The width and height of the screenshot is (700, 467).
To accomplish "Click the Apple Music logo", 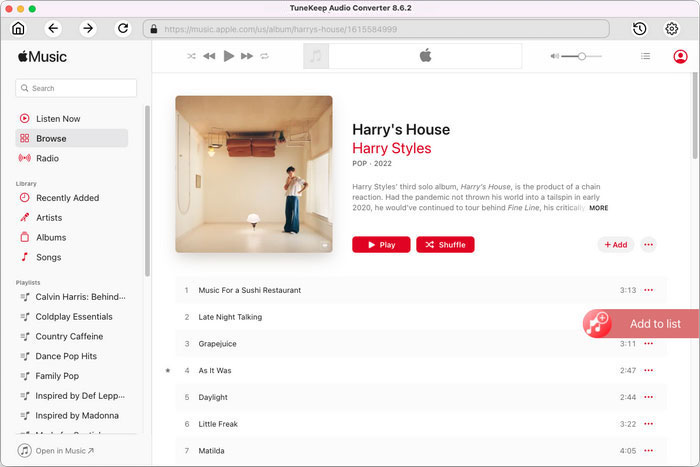I will click(x=42, y=57).
